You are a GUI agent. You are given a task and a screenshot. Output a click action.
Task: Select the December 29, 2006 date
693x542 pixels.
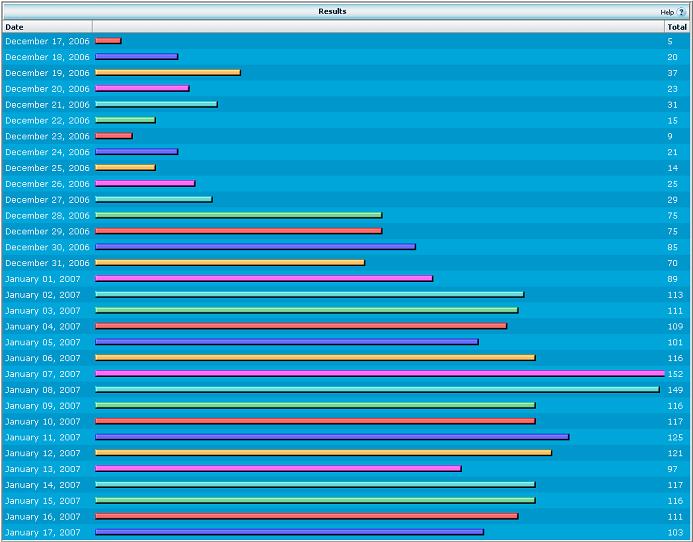pyautogui.click(x=47, y=231)
